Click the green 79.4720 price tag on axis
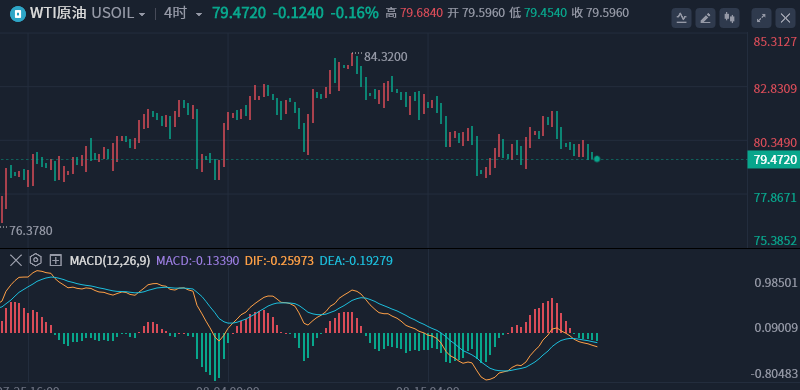 point(773,160)
